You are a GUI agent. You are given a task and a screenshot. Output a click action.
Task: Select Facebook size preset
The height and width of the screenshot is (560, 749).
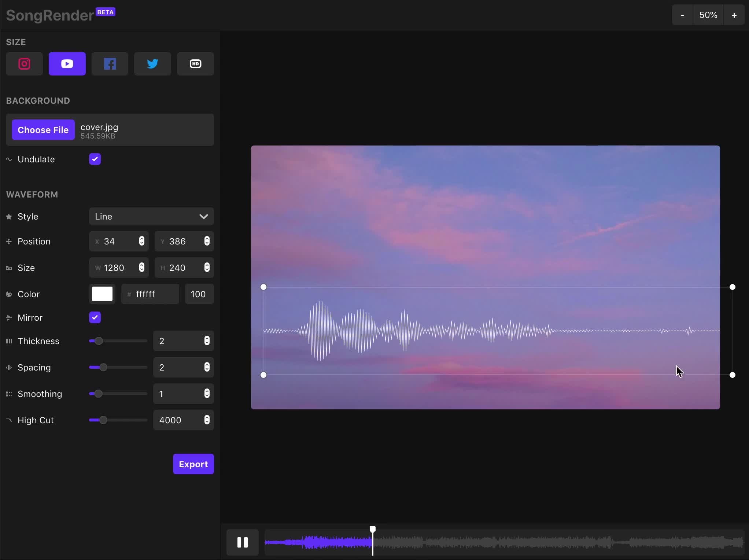pos(110,64)
